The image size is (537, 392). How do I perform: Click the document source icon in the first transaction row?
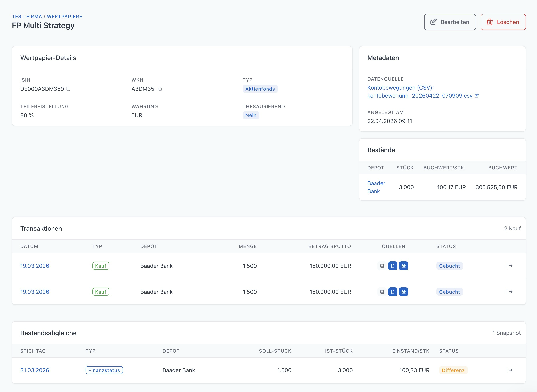click(x=393, y=266)
